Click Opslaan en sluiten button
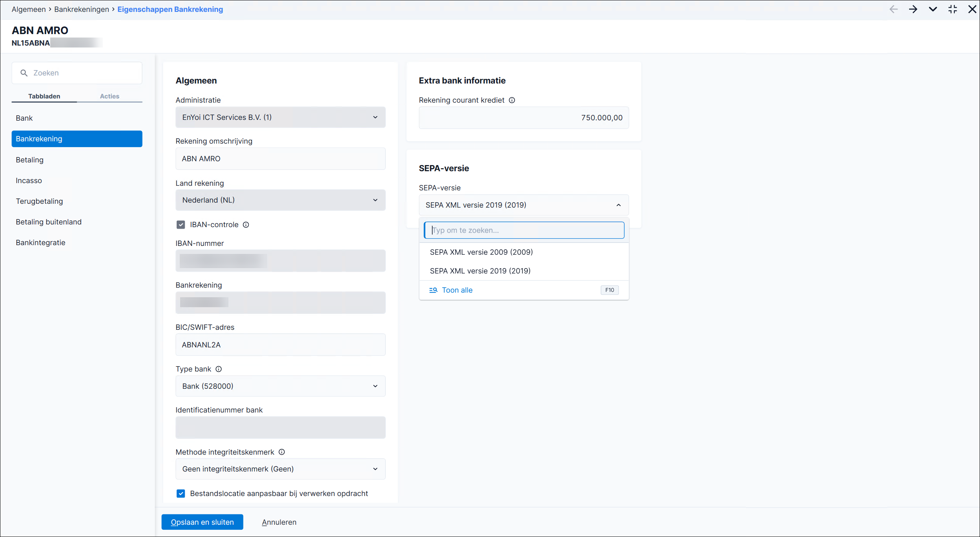This screenshot has height=537, width=980. coord(202,522)
